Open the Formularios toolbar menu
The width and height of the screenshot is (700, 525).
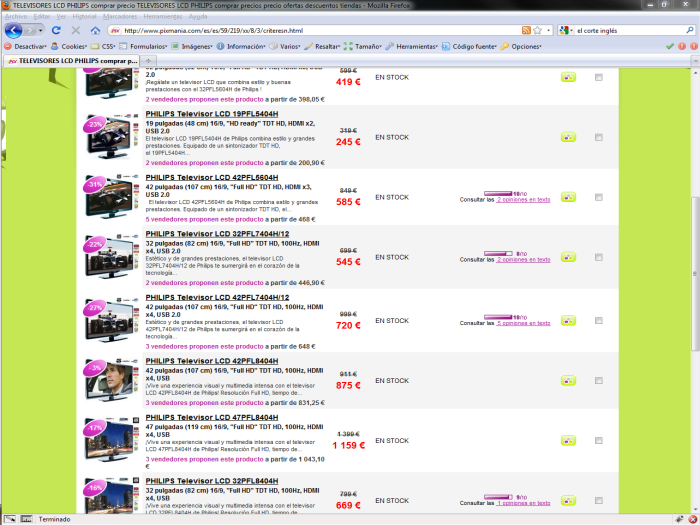coord(143,46)
